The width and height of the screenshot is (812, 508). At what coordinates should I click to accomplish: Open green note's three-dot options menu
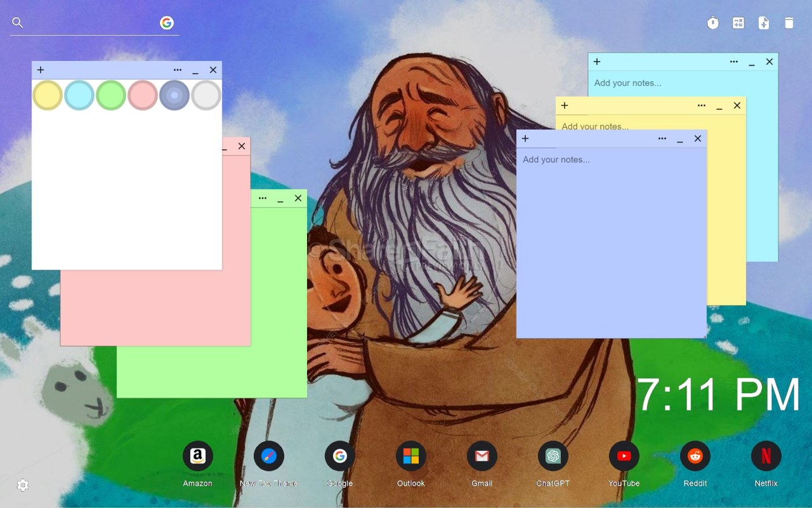(x=263, y=198)
